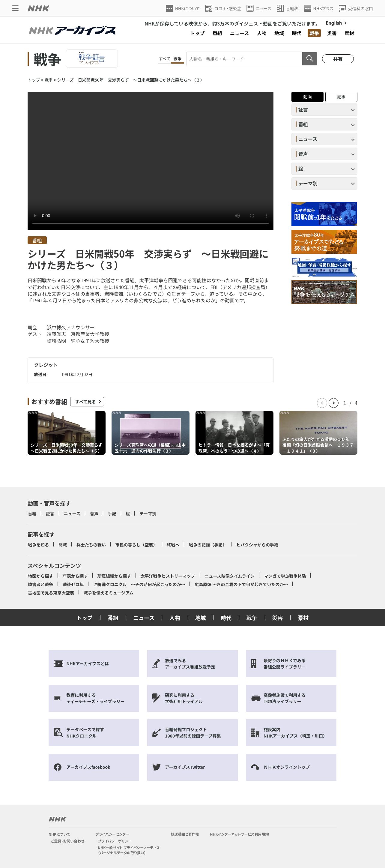Image resolution: width=385 pixels, height=868 pixels.
Task: Go to previous recommended programs page
Action: pyautogui.click(x=322, y=403)
